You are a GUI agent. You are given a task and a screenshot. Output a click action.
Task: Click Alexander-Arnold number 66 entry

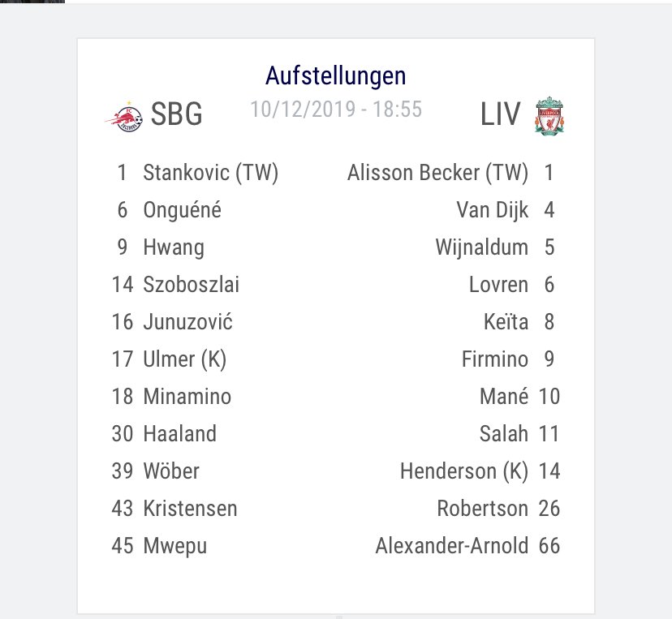[467, 545]
